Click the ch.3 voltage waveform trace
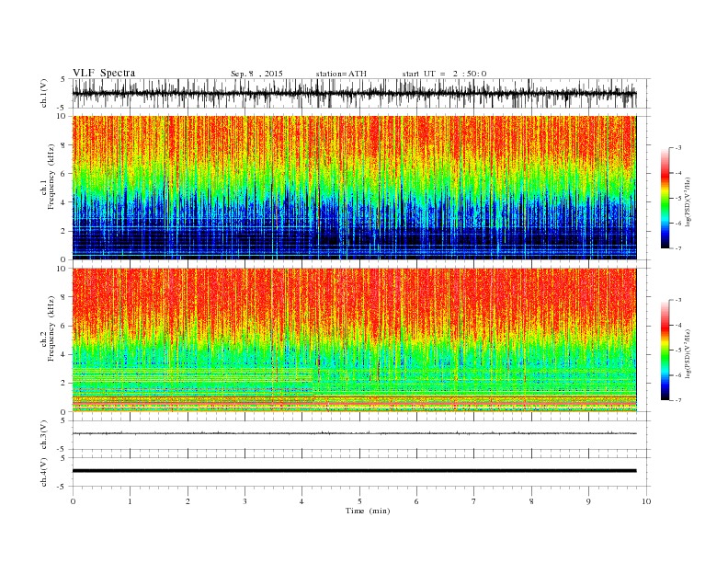The width and height of the screenshot is (728, 563). click(354, 433)
